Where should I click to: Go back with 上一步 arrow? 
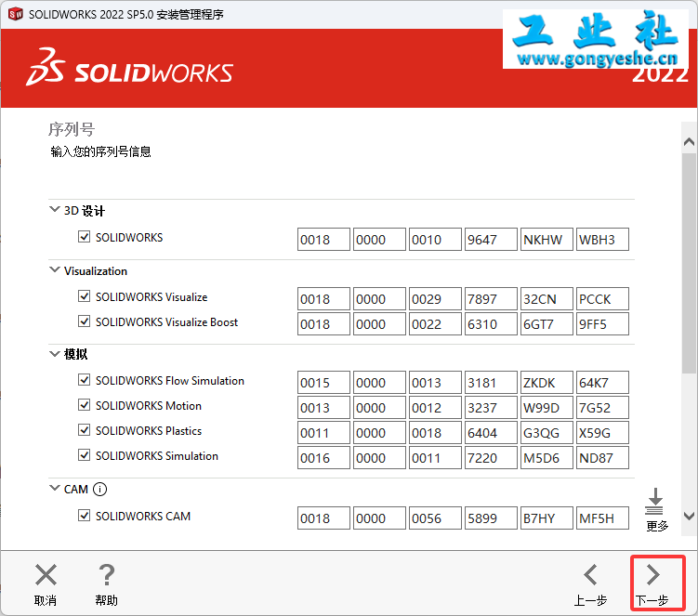tap(591, 574)
